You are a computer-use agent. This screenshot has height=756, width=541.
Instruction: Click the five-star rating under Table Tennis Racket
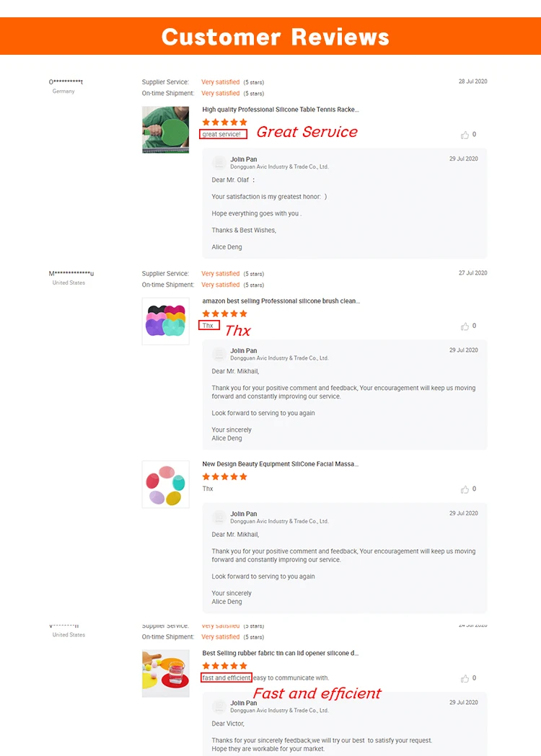tap(224, 122)
